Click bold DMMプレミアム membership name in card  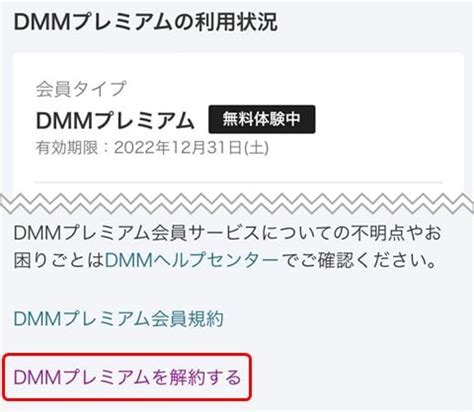[115, 120]
